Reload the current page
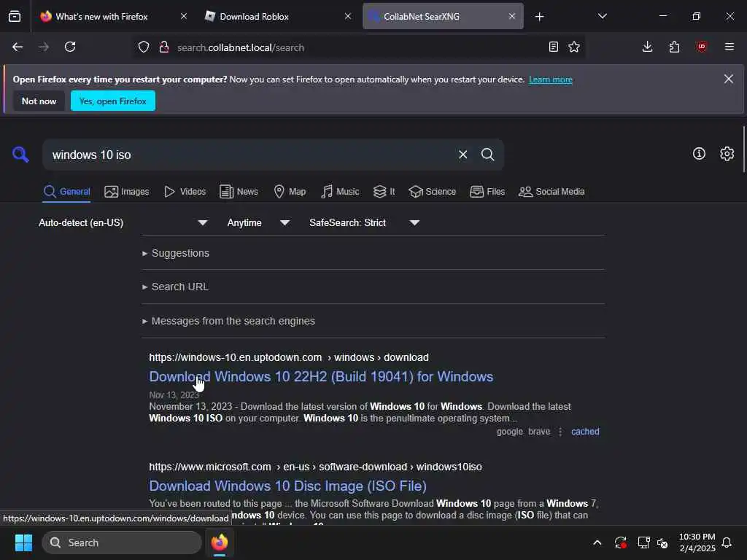The height and width of the screenshot is (560, 747). pyautogui.click(x=70, y=47)
